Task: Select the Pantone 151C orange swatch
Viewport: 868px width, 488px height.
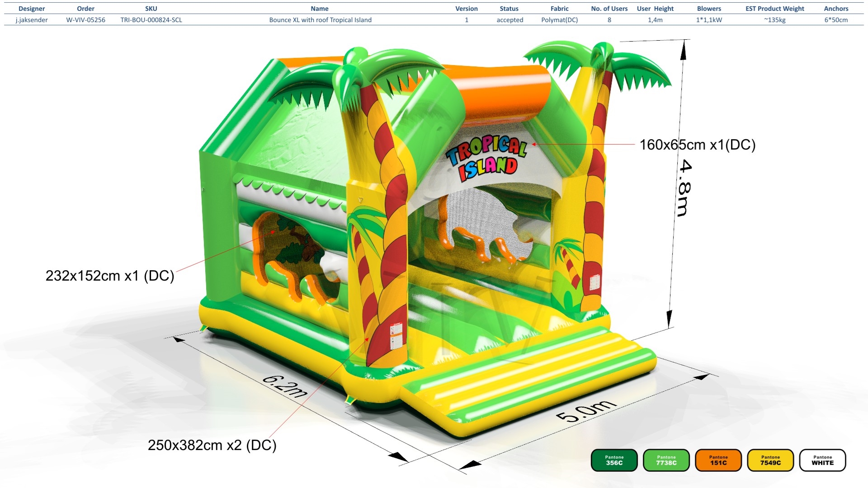Action: point(718,460)
